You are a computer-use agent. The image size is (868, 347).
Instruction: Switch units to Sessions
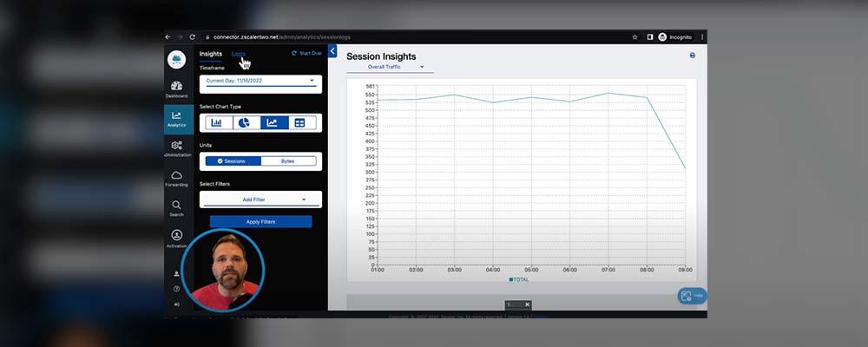(x=233, y=161)
